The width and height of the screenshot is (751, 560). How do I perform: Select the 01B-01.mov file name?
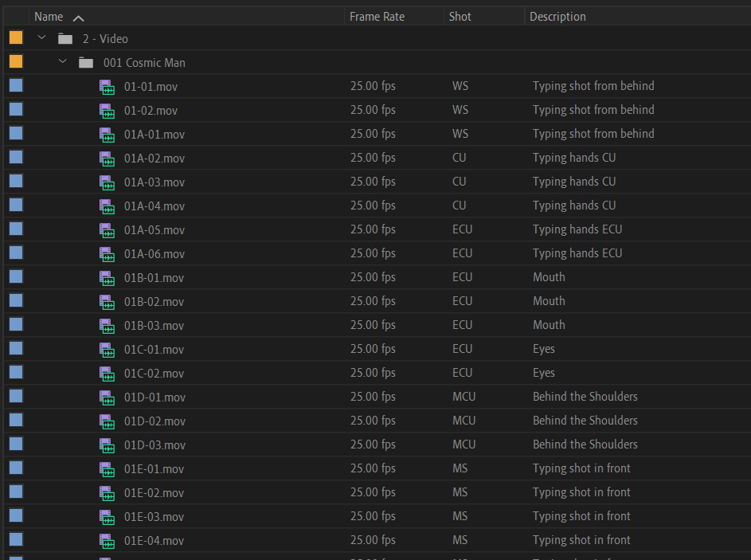[x=154, y=278]
